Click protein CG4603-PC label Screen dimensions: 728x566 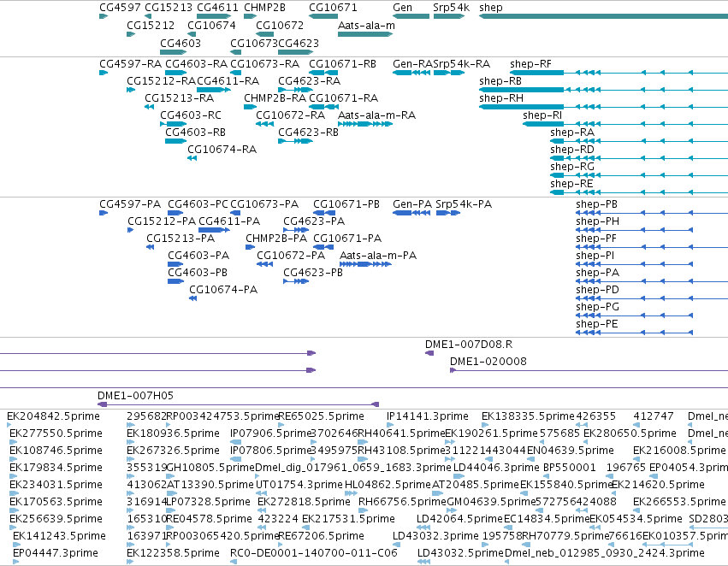coord(198,204)
